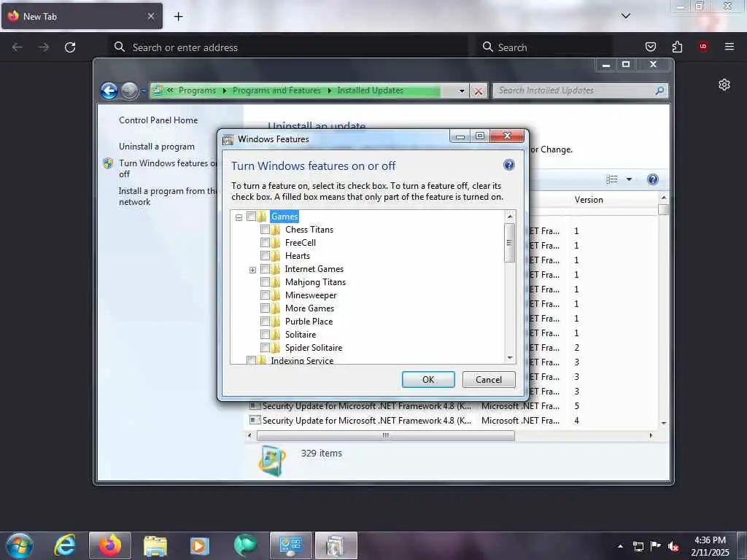Click the Programs and Features breadcrumb
Image resolution: width=747 pixels, height=560 pixels.
click(x=276, y=90)
